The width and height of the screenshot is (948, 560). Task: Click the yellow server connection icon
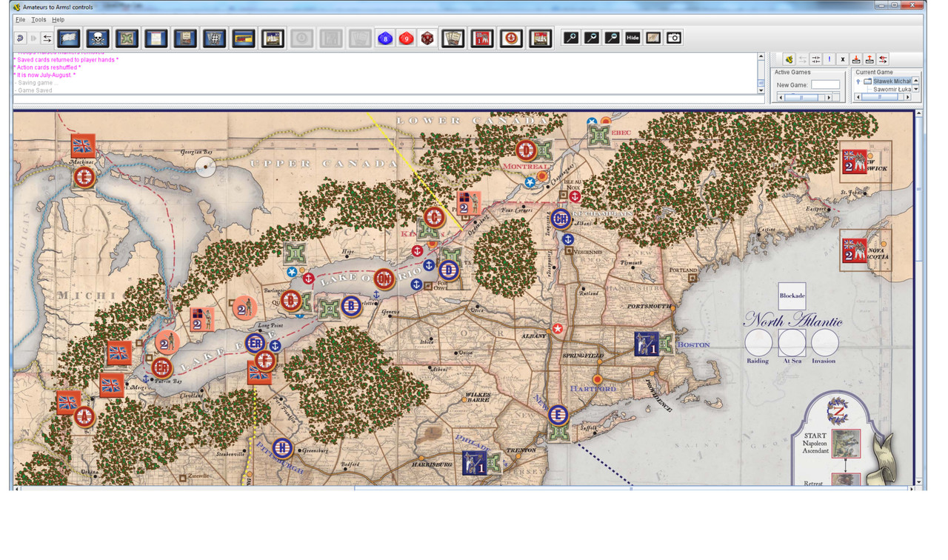(x=789, y=59)
